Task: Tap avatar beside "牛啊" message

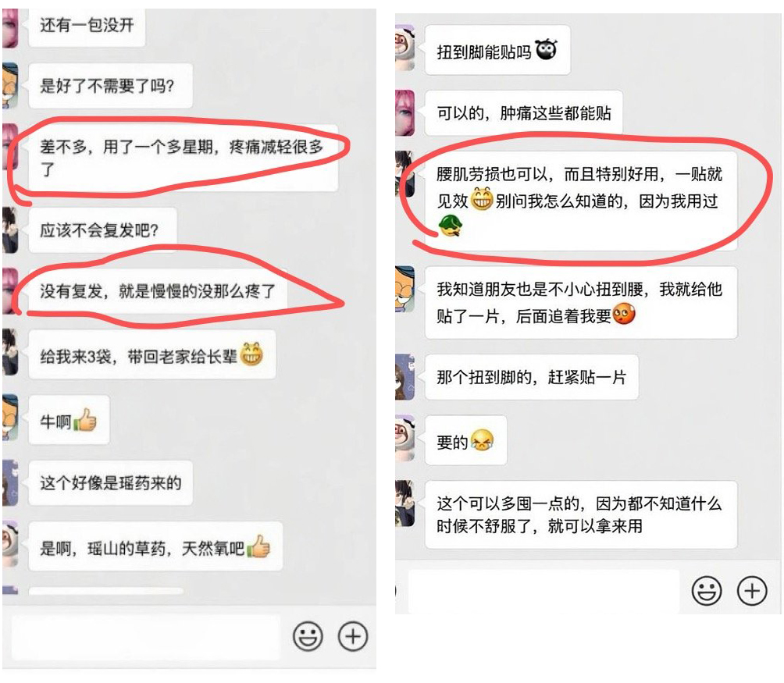Action: click(10, 417)
